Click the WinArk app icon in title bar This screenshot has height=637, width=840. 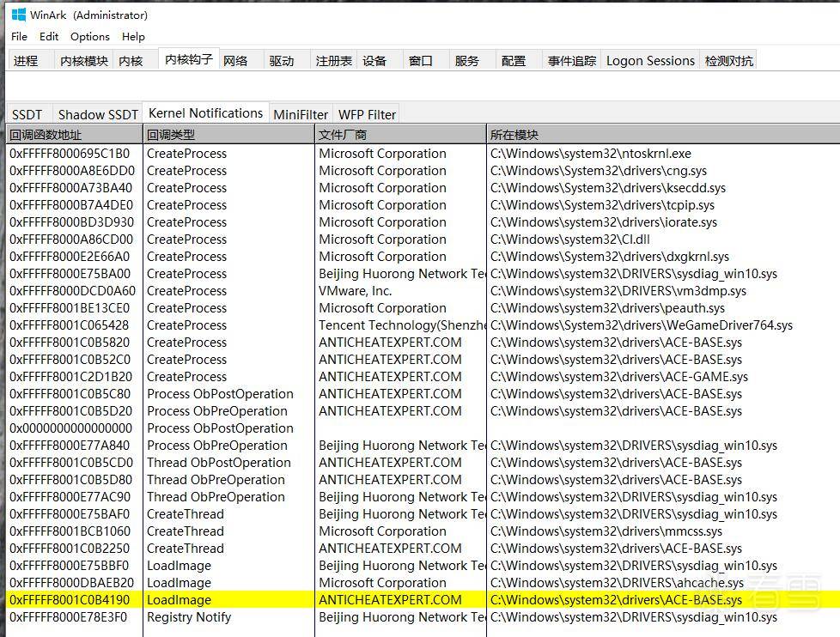[x=18, y=15]
